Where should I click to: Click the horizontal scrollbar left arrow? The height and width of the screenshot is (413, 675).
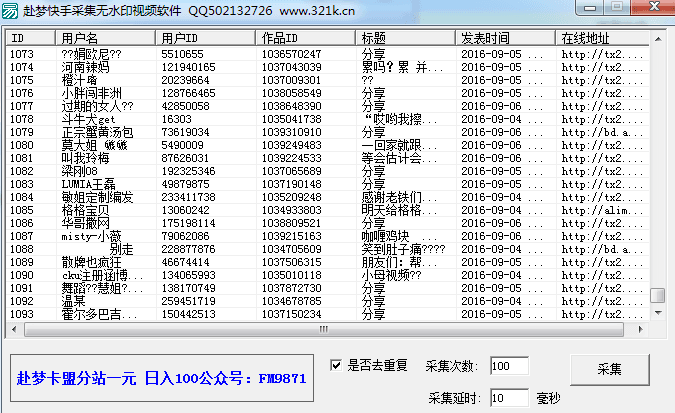click(x=14, y=329)
